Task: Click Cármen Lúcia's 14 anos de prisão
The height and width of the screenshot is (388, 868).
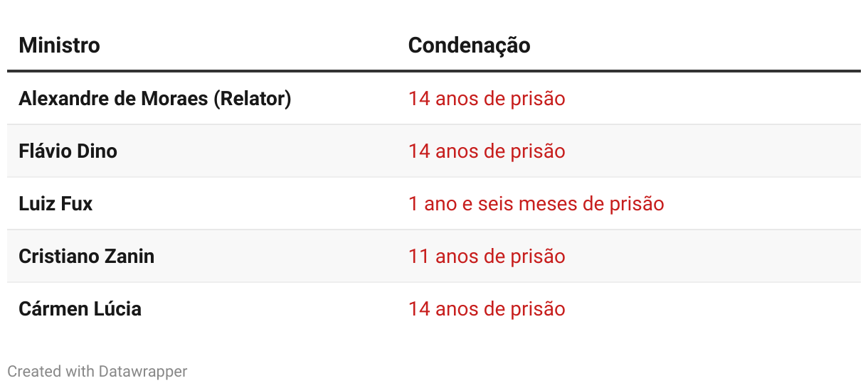Action: coord(487,308)
